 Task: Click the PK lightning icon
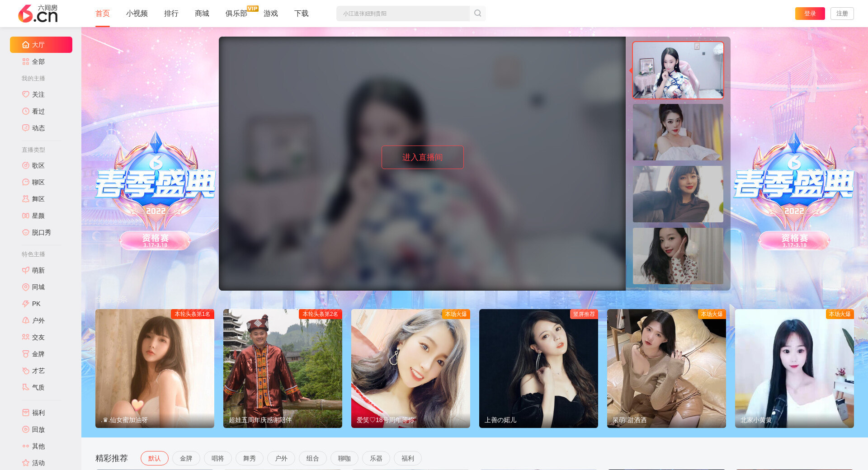[26, 304]
